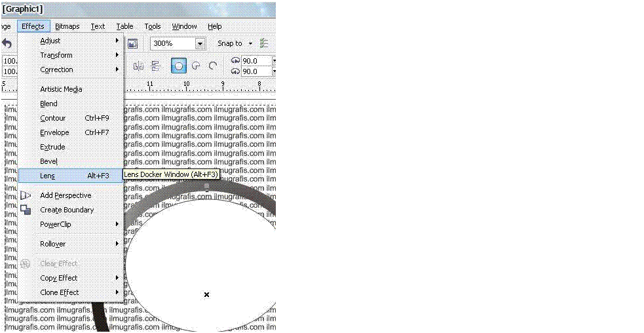Open the Bitmaps menu
The image size is (644, 333).
[x=67, y=26]
